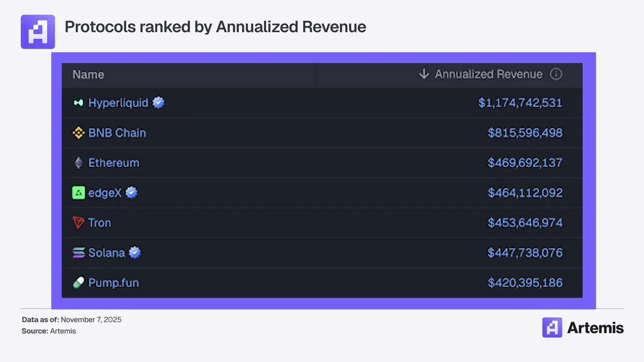Image resolution: width=644 pixels, height=362 pixels.
Task: Open the Ethereum protocol link
Action: (114, 163)
